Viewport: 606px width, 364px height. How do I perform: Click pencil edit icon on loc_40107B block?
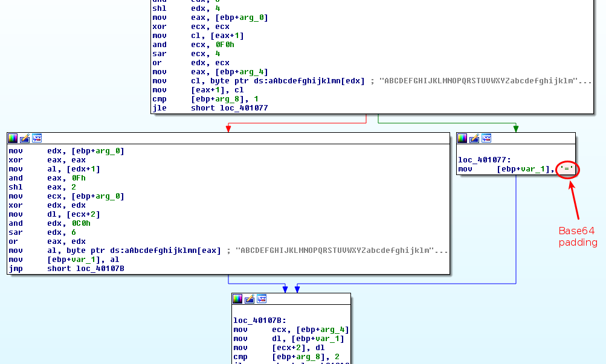pos(250,299)
